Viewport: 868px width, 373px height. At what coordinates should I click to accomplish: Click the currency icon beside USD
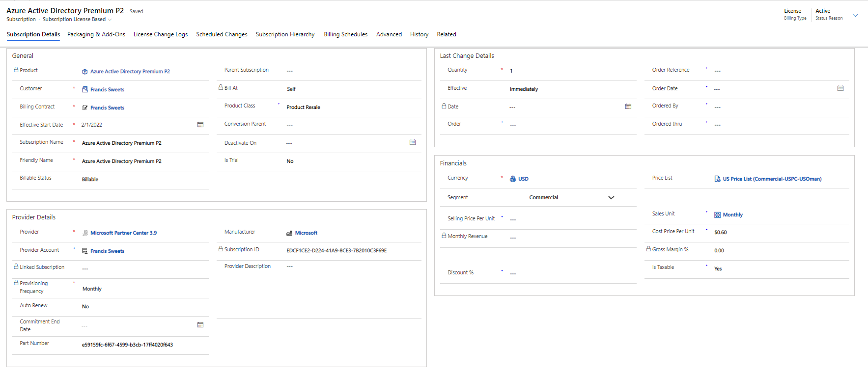(x=513, y=179)
